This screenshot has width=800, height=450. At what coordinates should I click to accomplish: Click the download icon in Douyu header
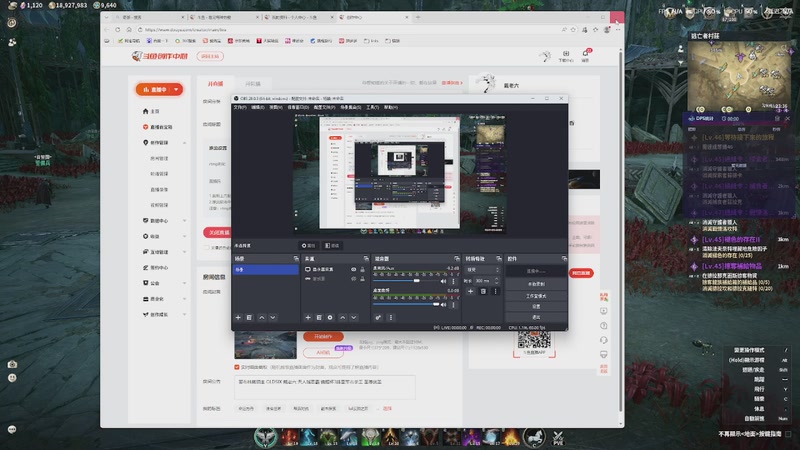[x=566, y=54]
